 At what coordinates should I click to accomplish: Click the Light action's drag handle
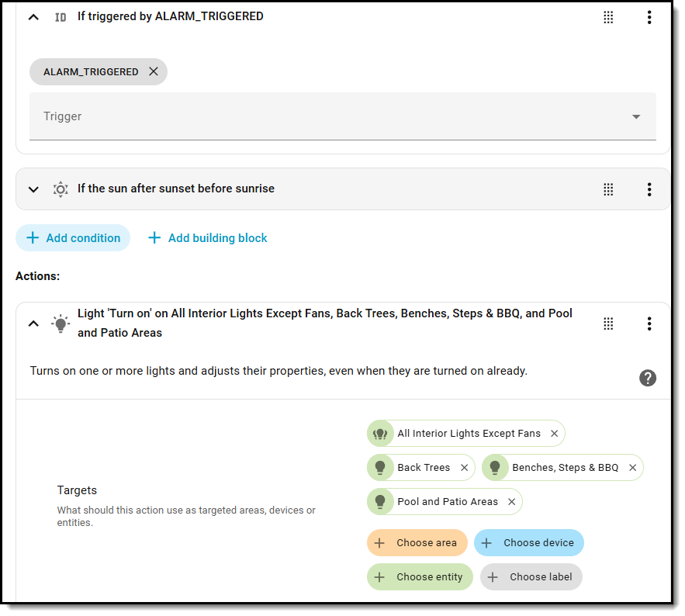point(609,324)
